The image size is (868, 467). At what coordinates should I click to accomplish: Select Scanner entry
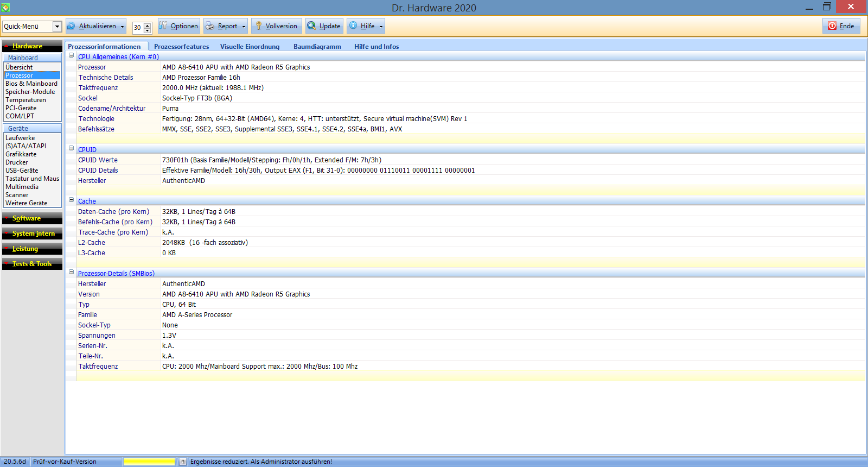click(33, 195)
